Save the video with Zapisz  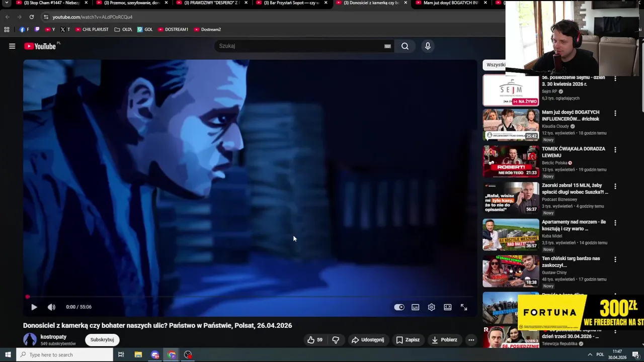408,340
